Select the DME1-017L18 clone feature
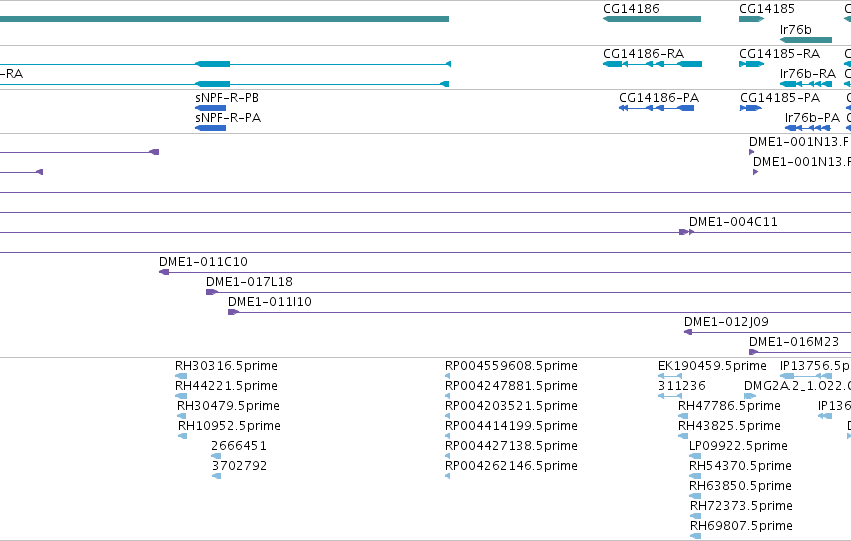Screen dimensions: 851x541 tap(212, 292)
